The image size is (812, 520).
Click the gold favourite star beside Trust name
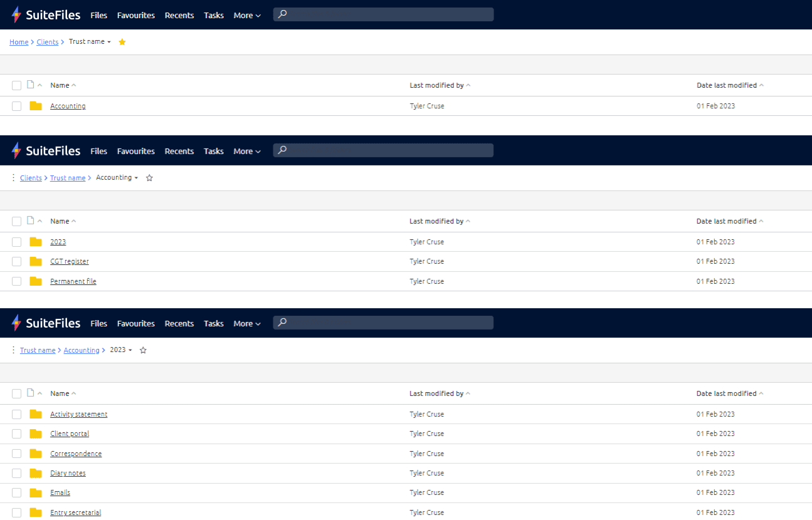tap(122, 42)
